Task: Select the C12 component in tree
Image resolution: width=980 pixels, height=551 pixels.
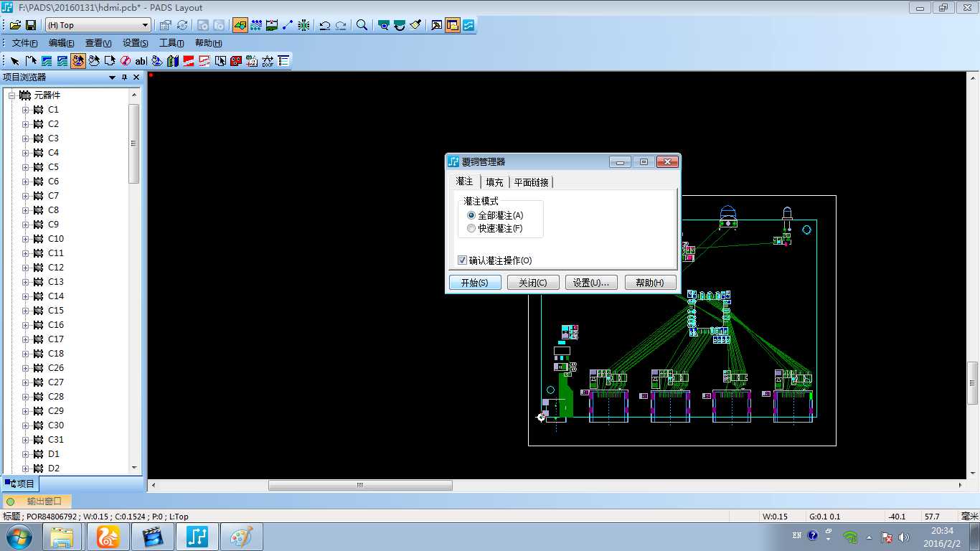Action: click(56, 268)
